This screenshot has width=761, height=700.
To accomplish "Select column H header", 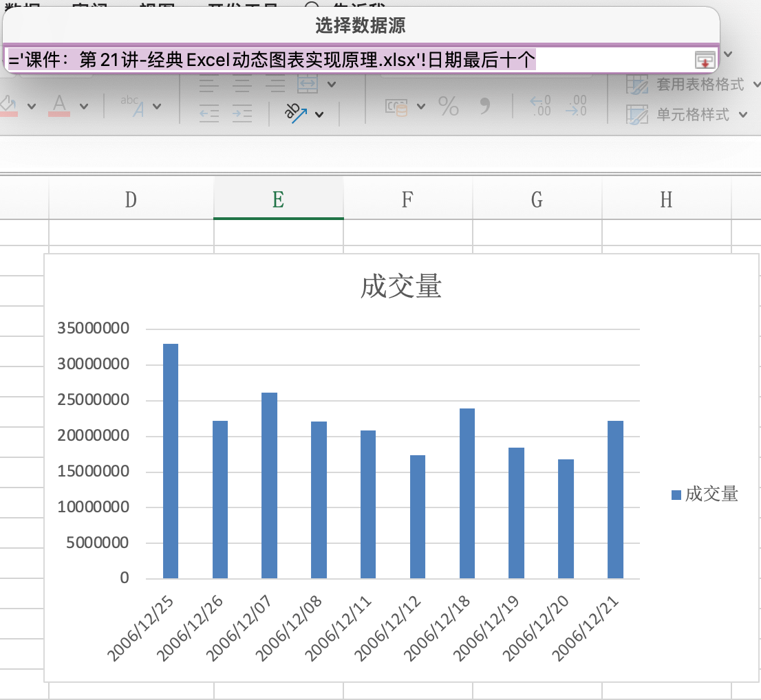I will click(666, 199).
